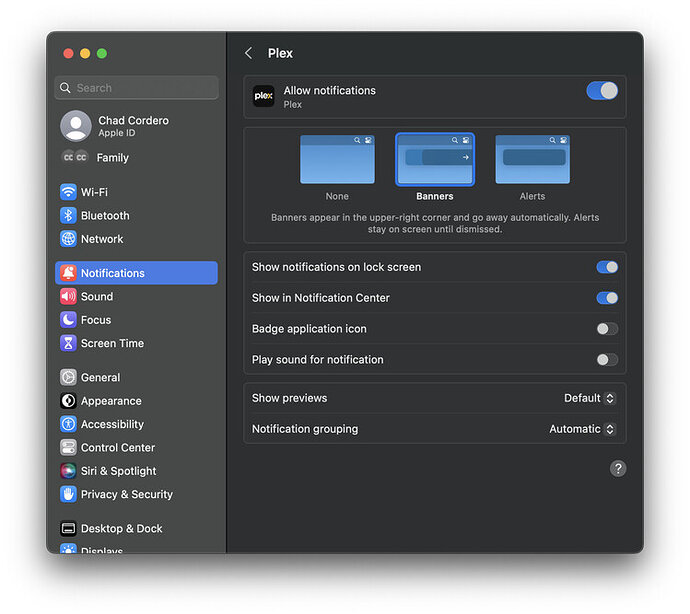Go back with the chevron arrow

(249, 53)
